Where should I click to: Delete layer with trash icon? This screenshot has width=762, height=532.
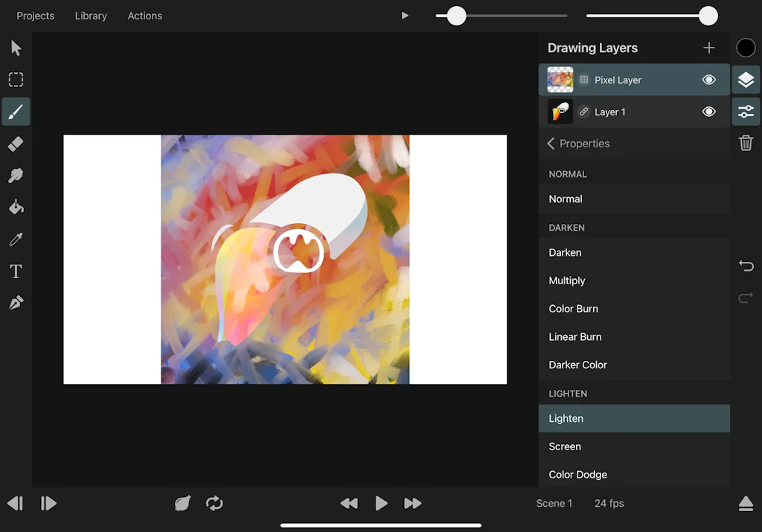tap(746, 143)
